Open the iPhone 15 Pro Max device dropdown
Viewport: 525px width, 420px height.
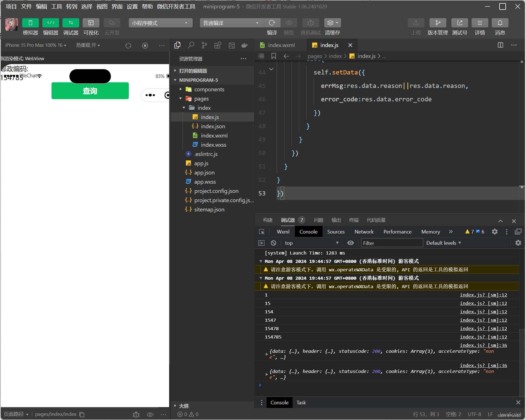[x=36, y=45]
